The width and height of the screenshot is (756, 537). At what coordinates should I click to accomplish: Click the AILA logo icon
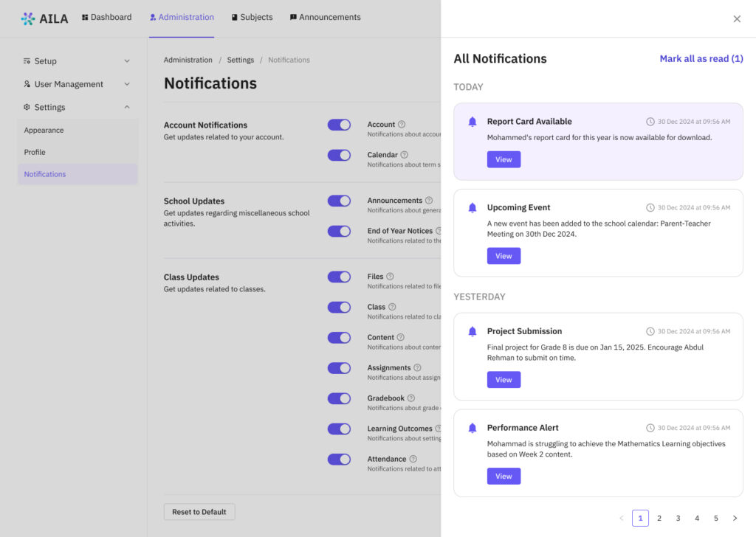pyautogui.click(x=28, y=18)
